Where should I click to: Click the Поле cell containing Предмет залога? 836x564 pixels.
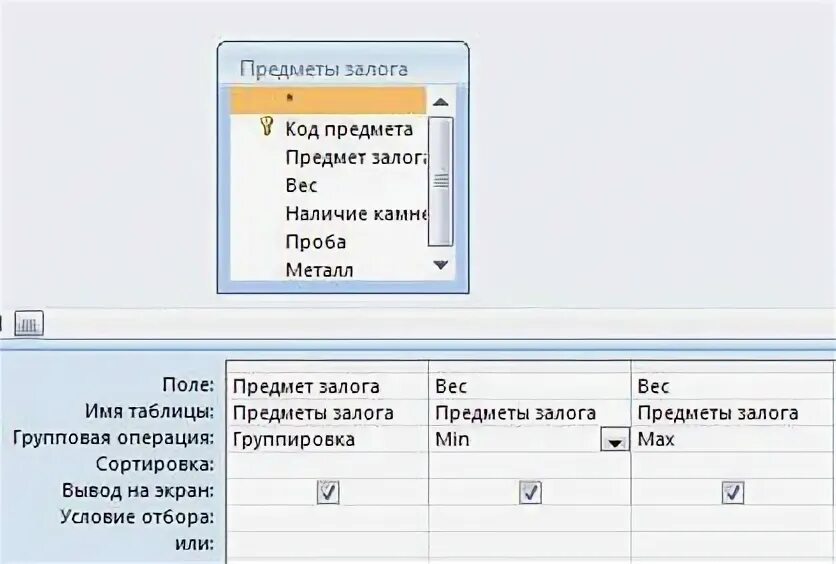[327, 386]
